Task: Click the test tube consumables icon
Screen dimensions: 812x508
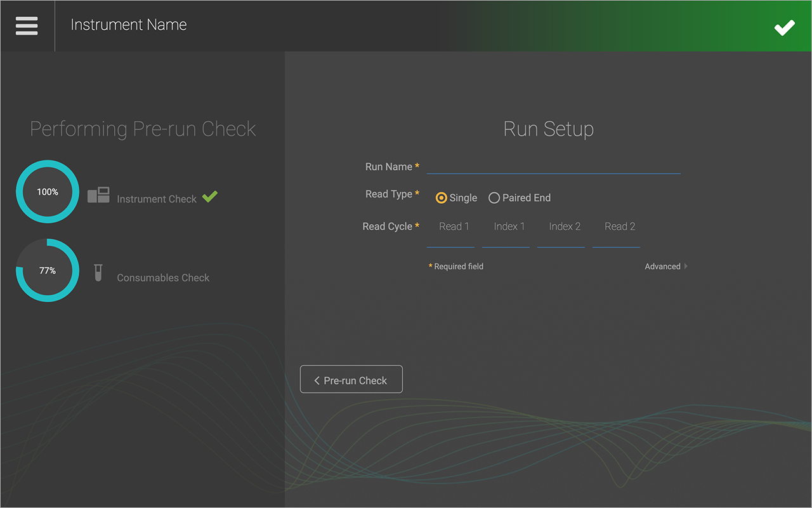Action: coord(98,273)
